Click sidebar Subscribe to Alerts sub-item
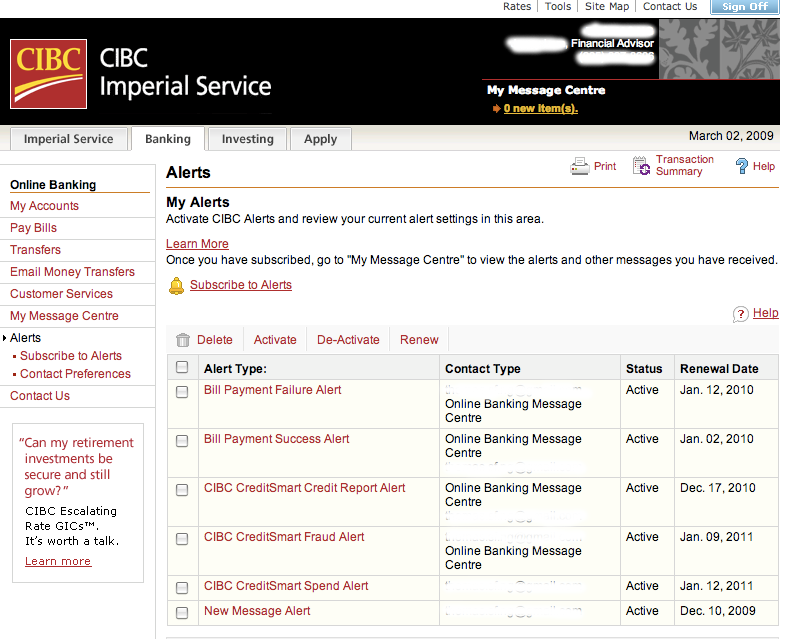Screen dimensions: 800x639 [71, 356]
